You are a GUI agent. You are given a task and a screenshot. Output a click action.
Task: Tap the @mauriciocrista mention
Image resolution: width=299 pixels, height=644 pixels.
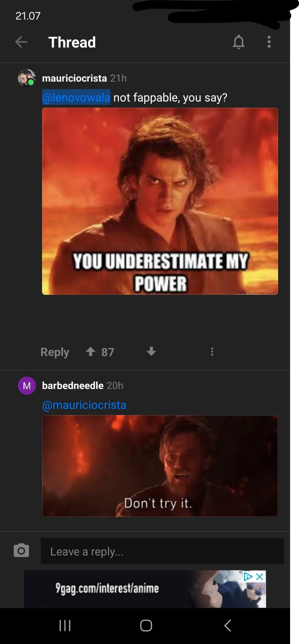point(84,405)
